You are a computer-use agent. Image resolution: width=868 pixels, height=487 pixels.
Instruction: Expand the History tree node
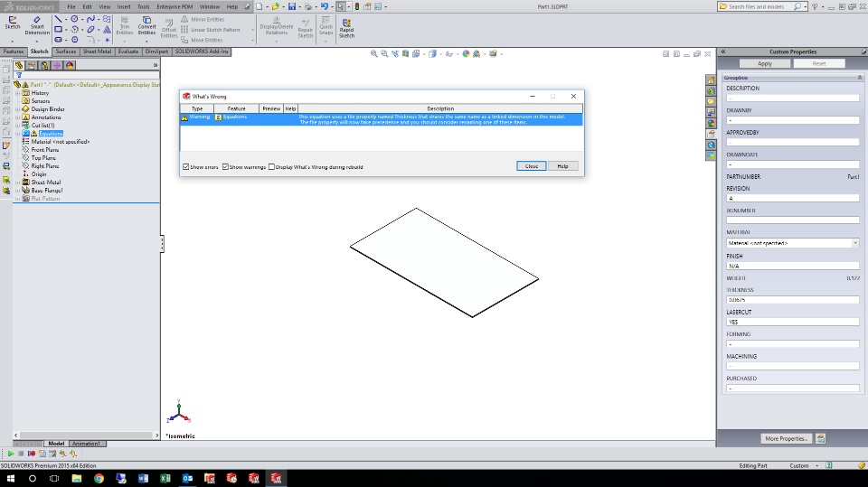point(18,93)
